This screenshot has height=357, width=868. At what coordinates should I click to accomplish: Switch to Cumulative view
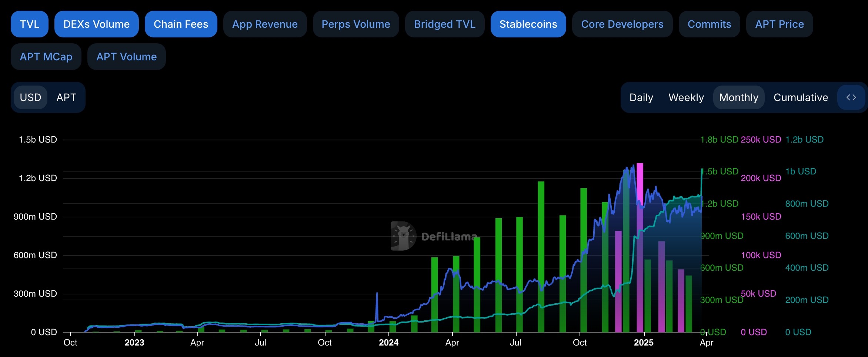point(801,97)
